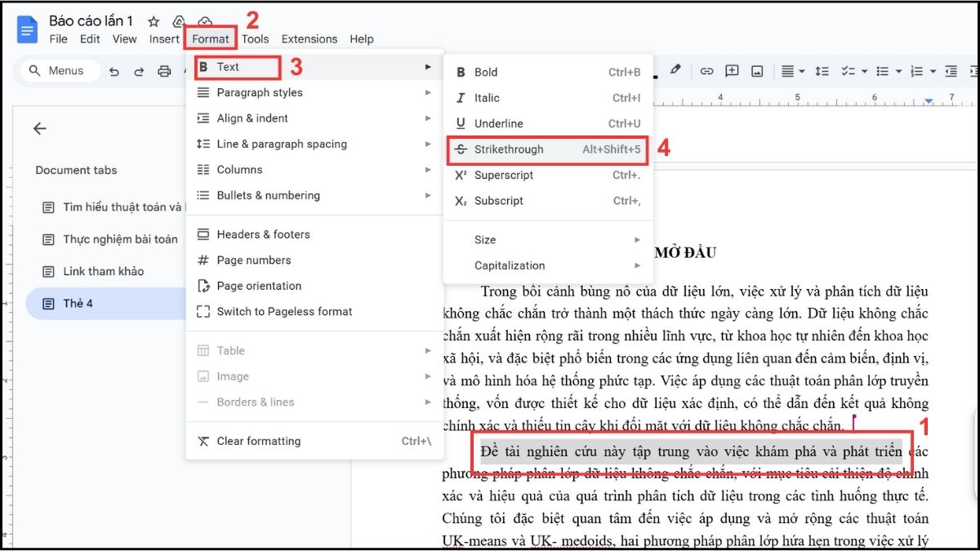Toggle Bold formatting in the Text submenu
This screenshot has width=980, height=551.
point(486,72)
